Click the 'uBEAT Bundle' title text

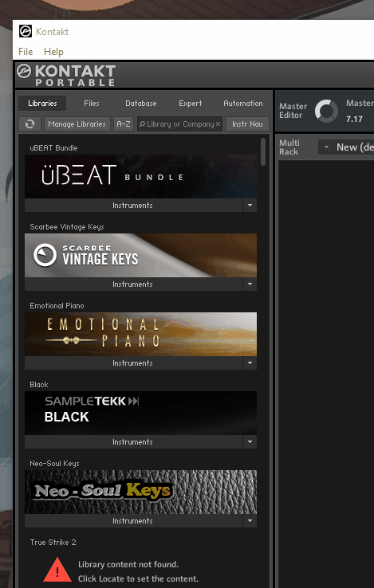[53, 147]
